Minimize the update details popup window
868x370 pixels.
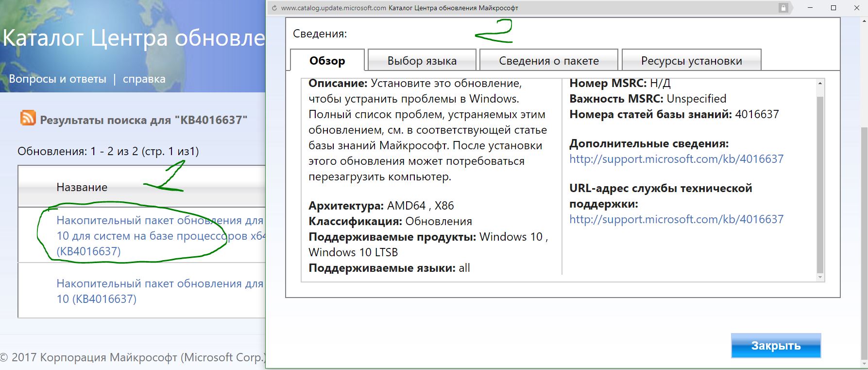click(810, 8)
